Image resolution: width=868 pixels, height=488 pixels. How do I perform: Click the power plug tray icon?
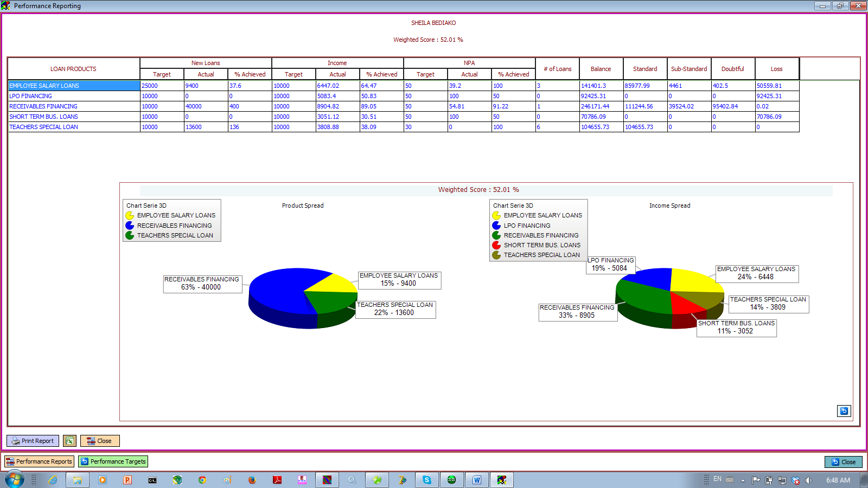click(x=769, y=480)
